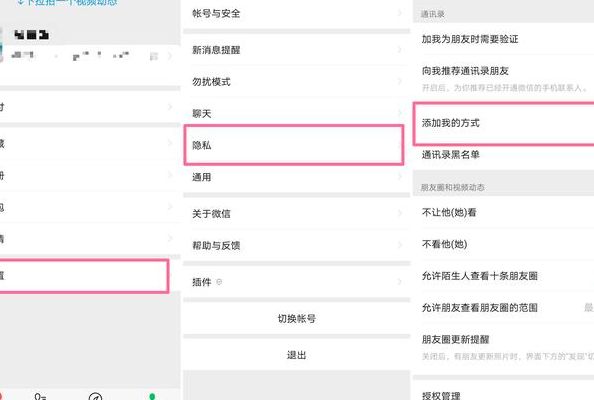Viewport: 594px width, 400px height.
Task: Open the 通用 settings entry
Action: coord(297,177)
